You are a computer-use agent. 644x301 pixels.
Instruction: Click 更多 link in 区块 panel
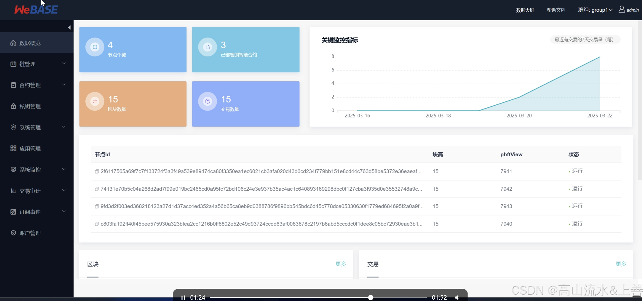pyautogui.click(x=341, y=264)
